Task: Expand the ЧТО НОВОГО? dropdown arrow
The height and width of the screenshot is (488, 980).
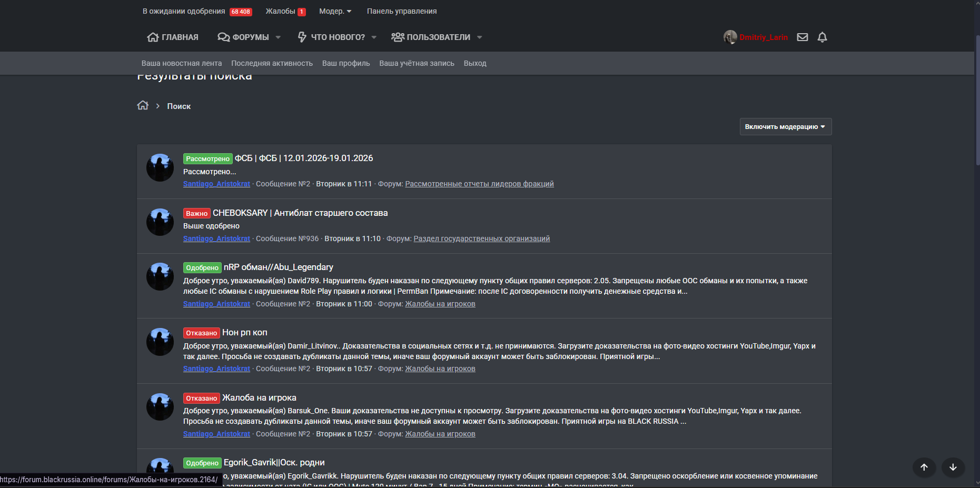Action: pyautogui.click(x=374, y=37)
